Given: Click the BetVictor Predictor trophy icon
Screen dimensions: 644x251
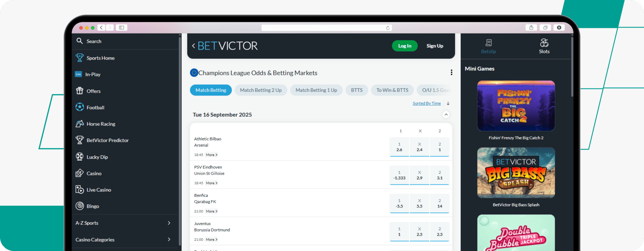Looking at the screenshot, I should pos(79,140).
